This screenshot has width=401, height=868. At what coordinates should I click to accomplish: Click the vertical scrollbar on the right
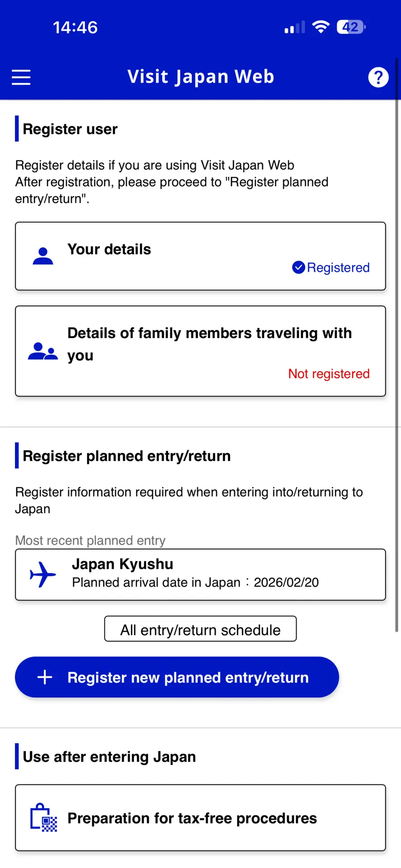[397, 344]
